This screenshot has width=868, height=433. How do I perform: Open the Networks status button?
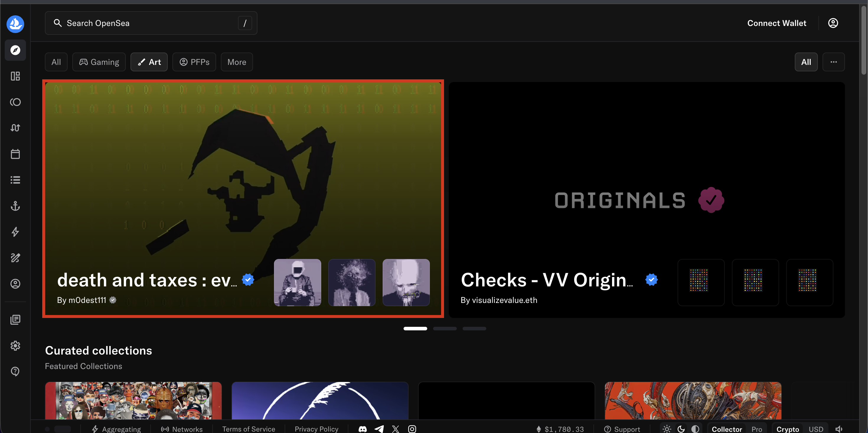(x=182, y=429)
